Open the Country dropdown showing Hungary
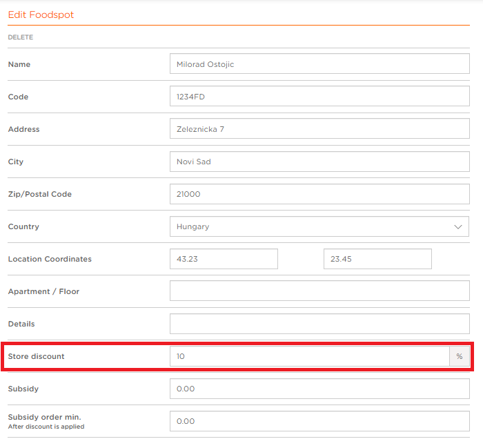 (319, 226)
